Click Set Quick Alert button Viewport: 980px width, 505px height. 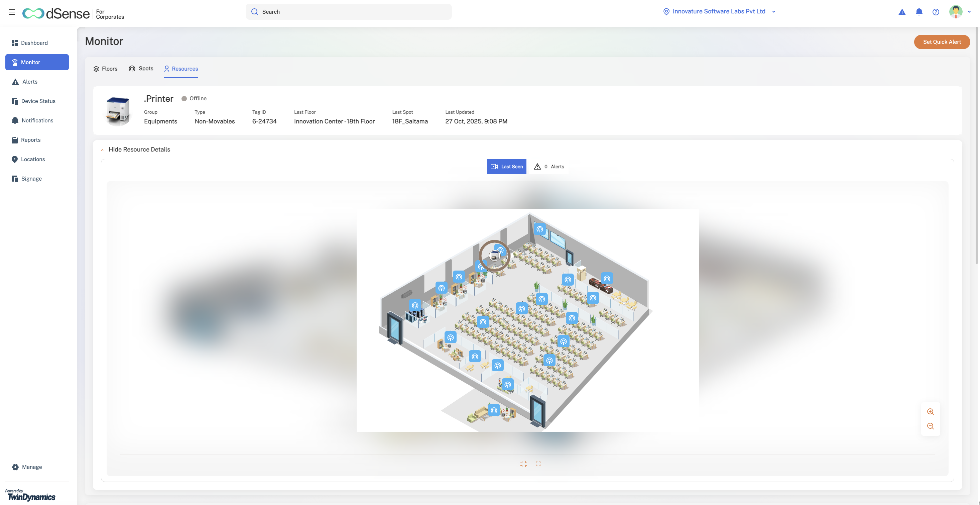(942, 42)
